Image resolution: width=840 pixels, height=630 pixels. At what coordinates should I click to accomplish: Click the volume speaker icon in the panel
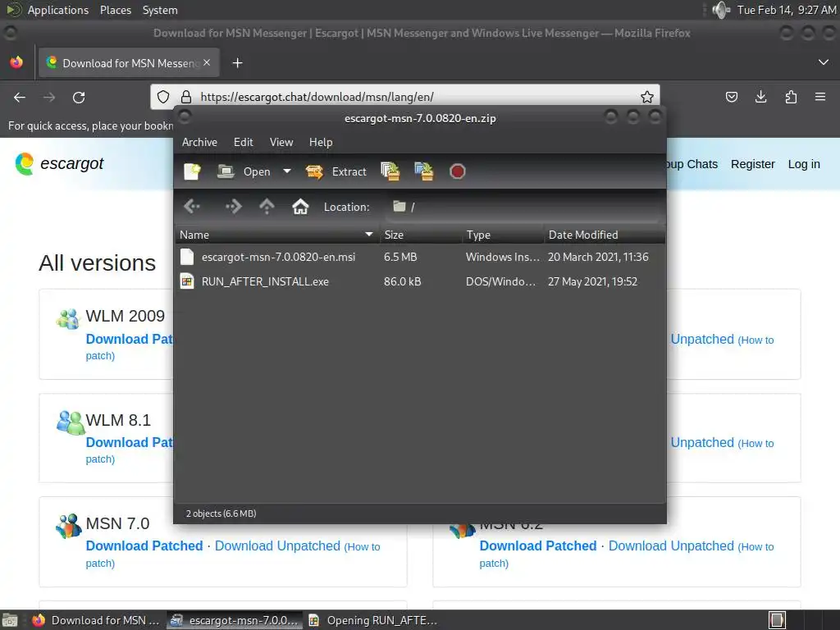(721, 10)
